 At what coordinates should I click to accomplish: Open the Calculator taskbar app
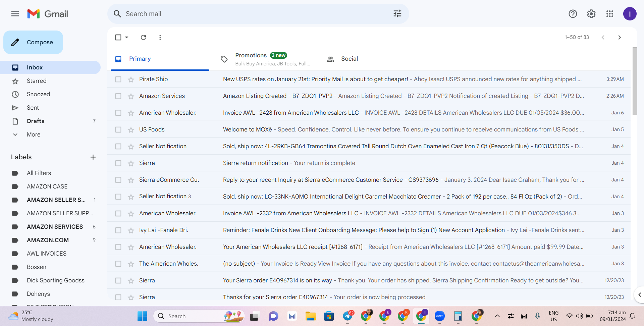pos(458,316)
